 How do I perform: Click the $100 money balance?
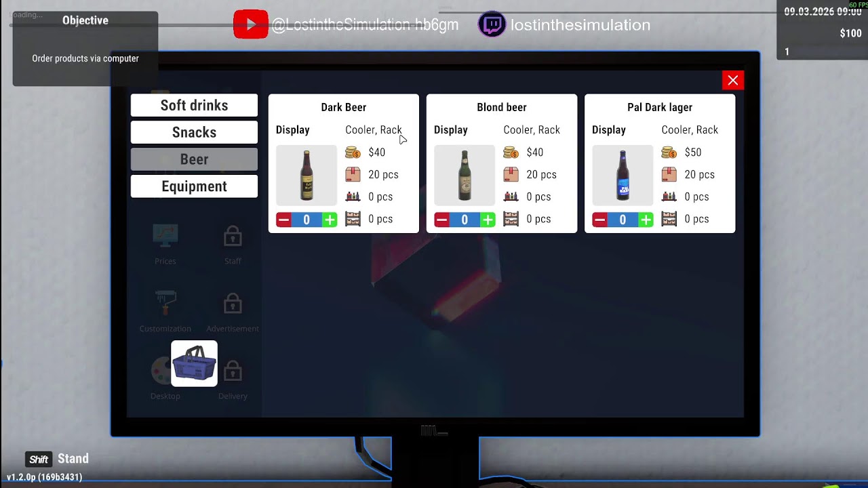[x=851, y=33]
